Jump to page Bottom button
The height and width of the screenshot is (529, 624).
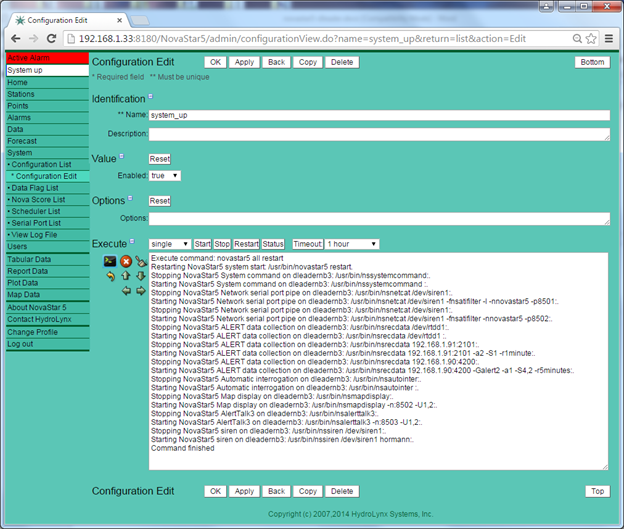[x=592, y=62]
